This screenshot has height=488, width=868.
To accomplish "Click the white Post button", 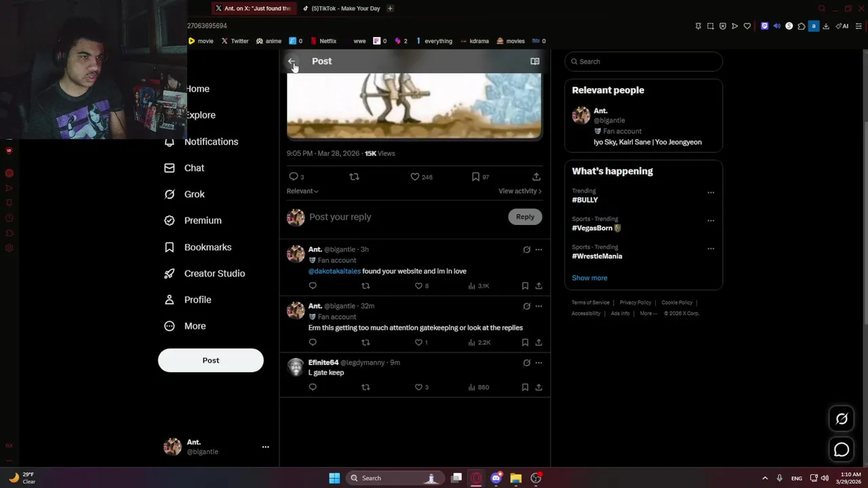I will pos(211,361).
